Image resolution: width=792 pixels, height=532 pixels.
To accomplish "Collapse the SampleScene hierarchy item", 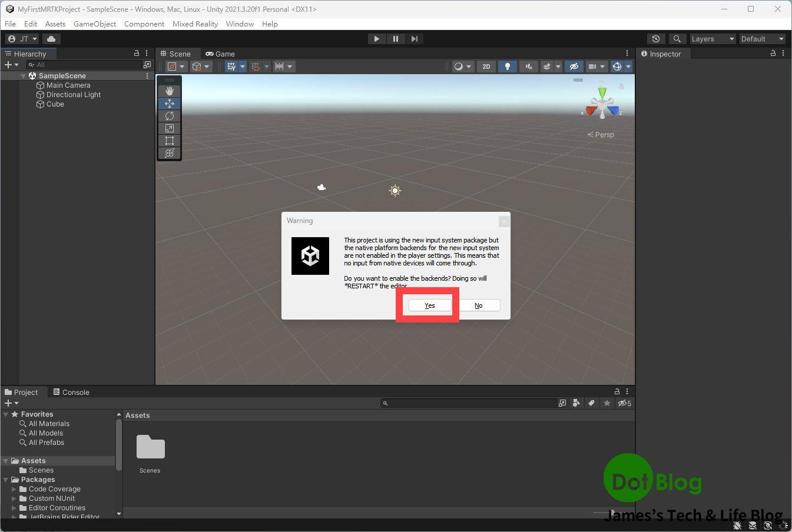I will [23, 75].
